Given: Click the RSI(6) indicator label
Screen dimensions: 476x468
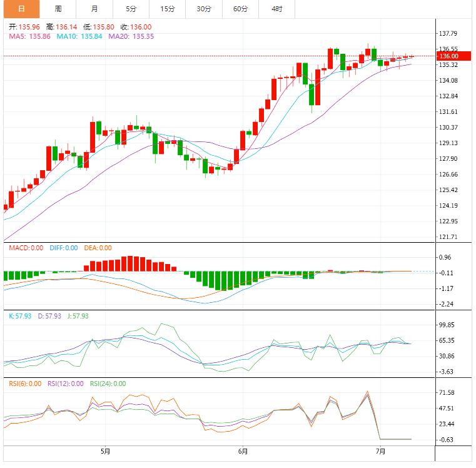Looking at the screenshot, I should (25, 384).
